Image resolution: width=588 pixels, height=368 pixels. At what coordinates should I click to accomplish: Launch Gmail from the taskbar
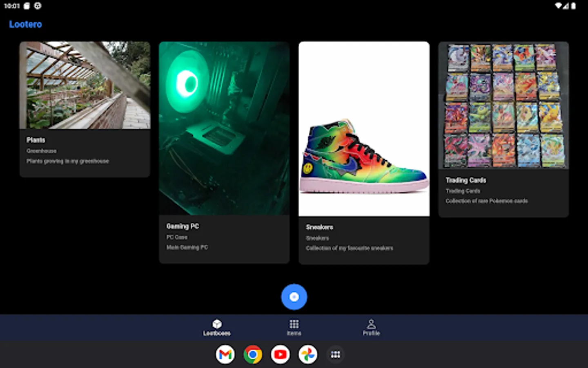[225, 355]
